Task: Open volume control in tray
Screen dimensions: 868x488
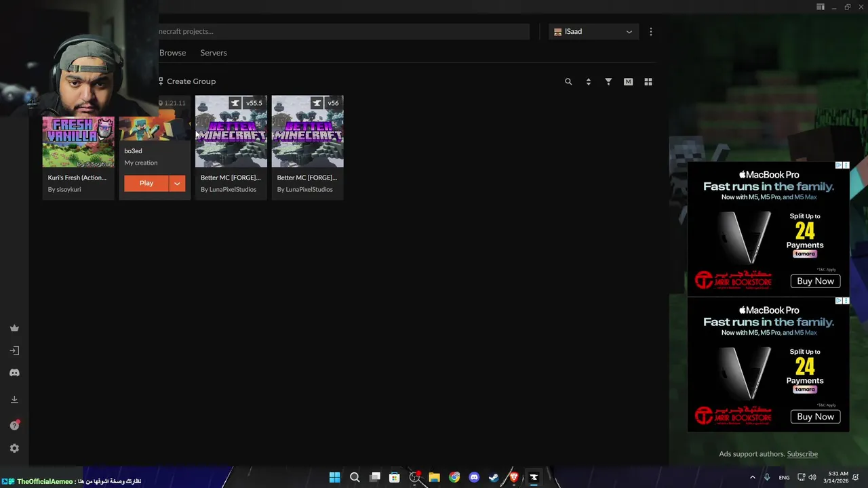Action: pos(812,477)
